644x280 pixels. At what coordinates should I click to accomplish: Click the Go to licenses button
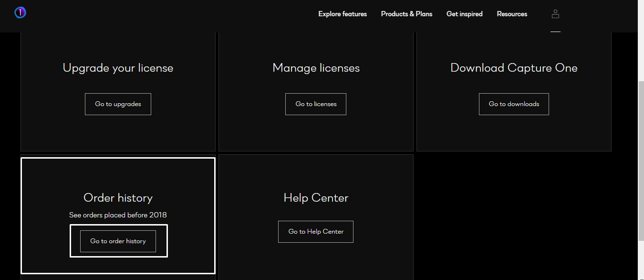(x=316, y=104)
